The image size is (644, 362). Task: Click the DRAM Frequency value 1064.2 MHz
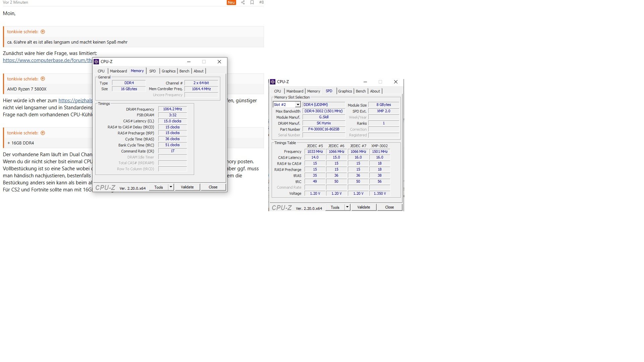(172, 109)
